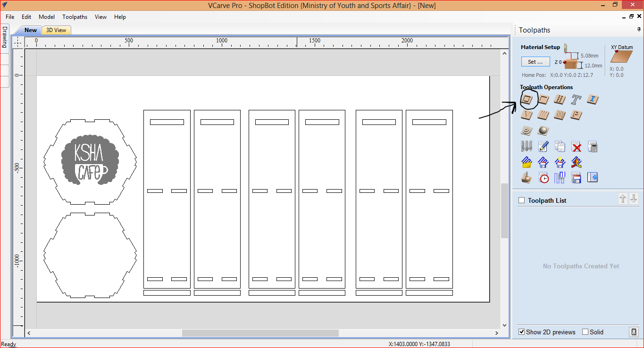Click the Duplicate Toolpath icon

(x=560, y=147)
